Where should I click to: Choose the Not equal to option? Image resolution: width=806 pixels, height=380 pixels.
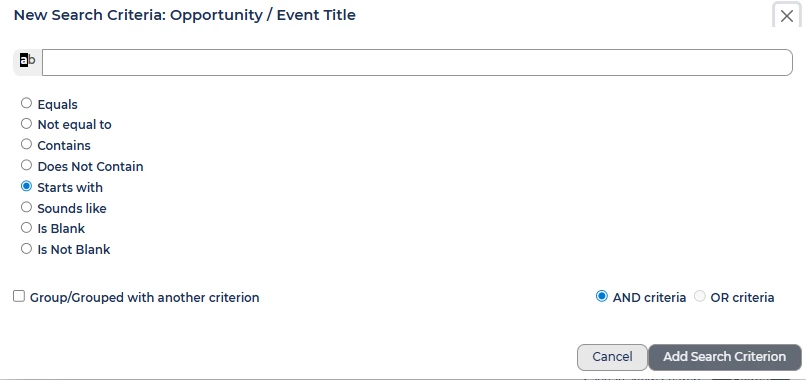pos(26,124)
